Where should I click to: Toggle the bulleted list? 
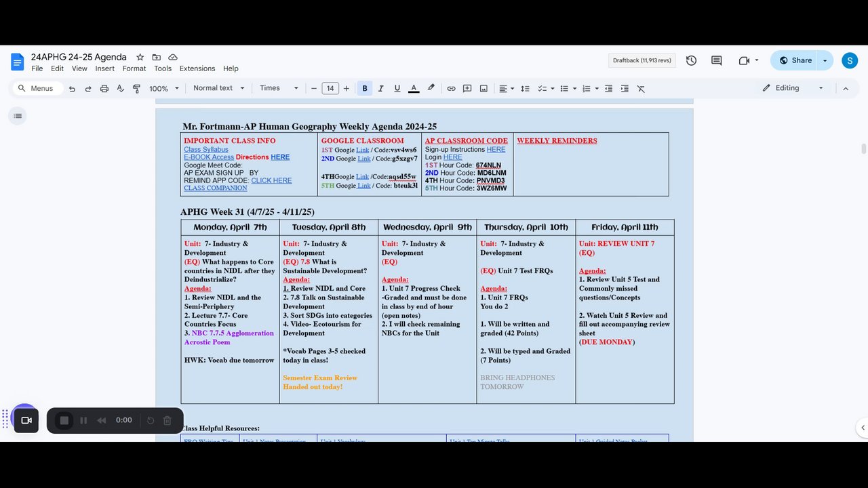point(564,88)
